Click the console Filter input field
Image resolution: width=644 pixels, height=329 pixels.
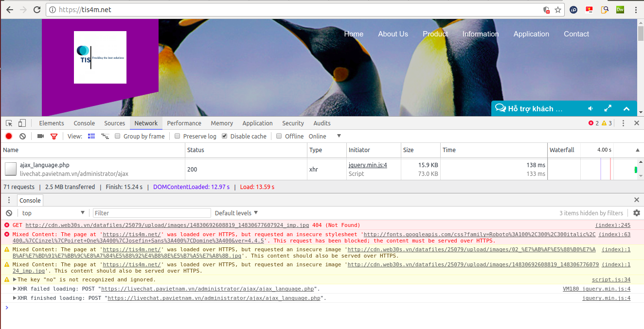click(152, 213)
